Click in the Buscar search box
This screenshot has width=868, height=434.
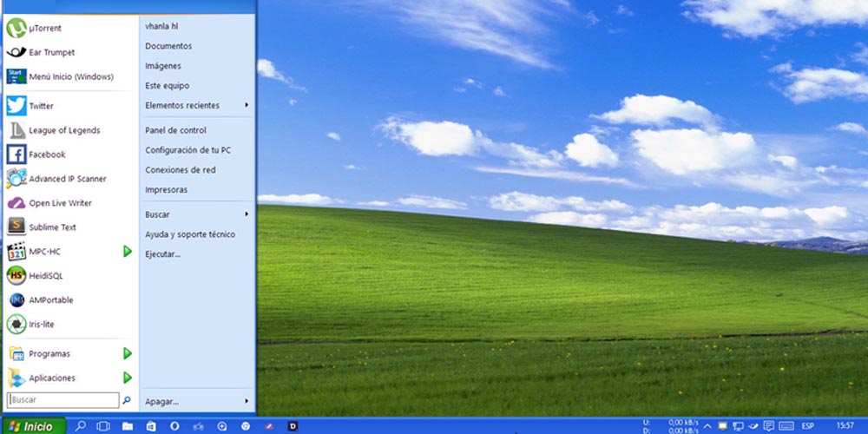[x=63, y=399]
